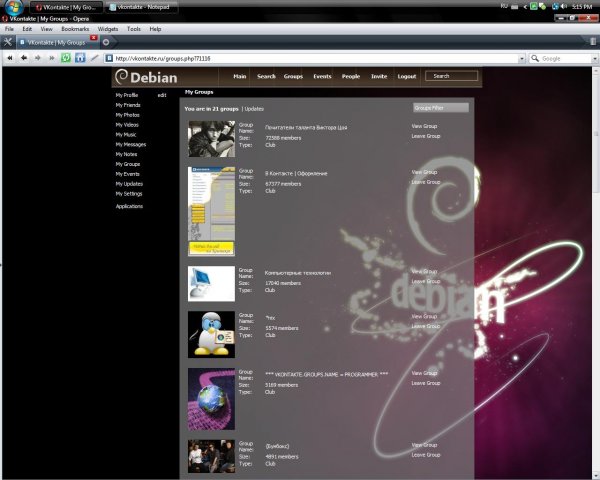Click the network tray icon
Image resolution: width=600 pixels, height=480 pixels.
[x=556, y=7]
